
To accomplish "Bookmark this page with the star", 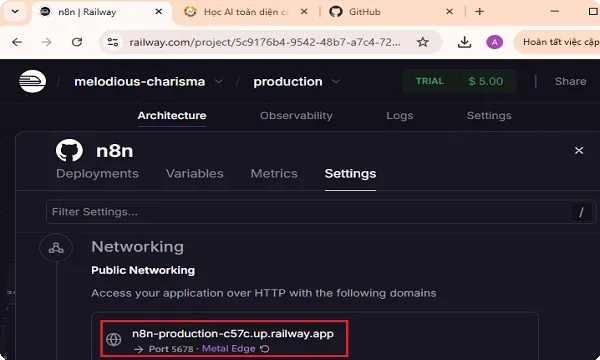I will [x=422, y=42].
